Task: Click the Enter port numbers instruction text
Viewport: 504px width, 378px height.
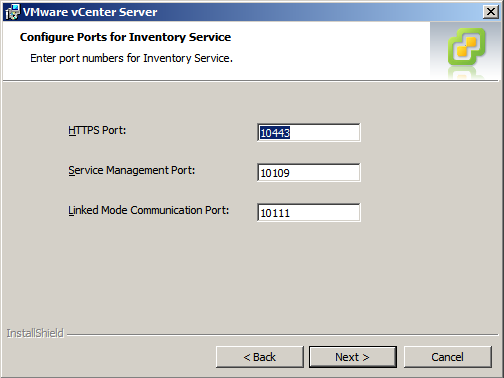Action: tap(131, 58)
